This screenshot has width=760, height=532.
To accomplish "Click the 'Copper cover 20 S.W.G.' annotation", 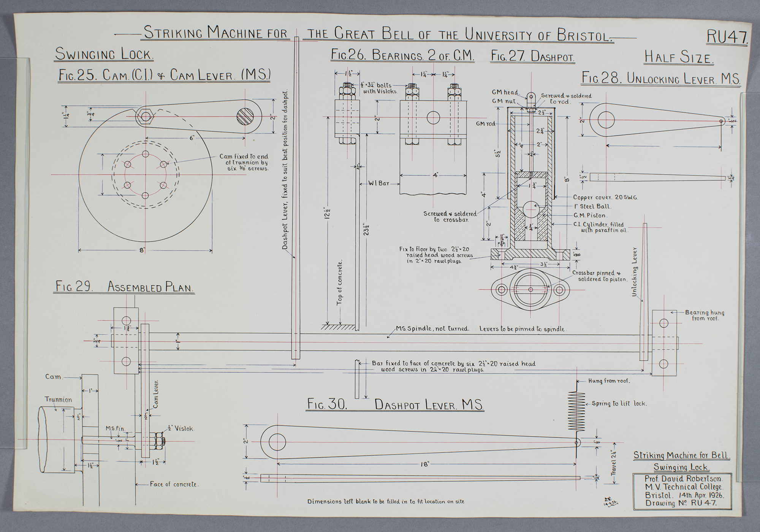I will (x=605, y=197).
